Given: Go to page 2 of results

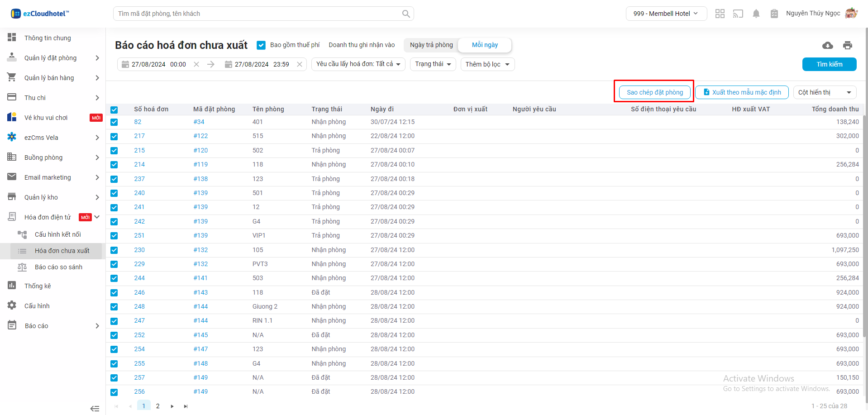Looking at the screenshot, I should 157,406.
